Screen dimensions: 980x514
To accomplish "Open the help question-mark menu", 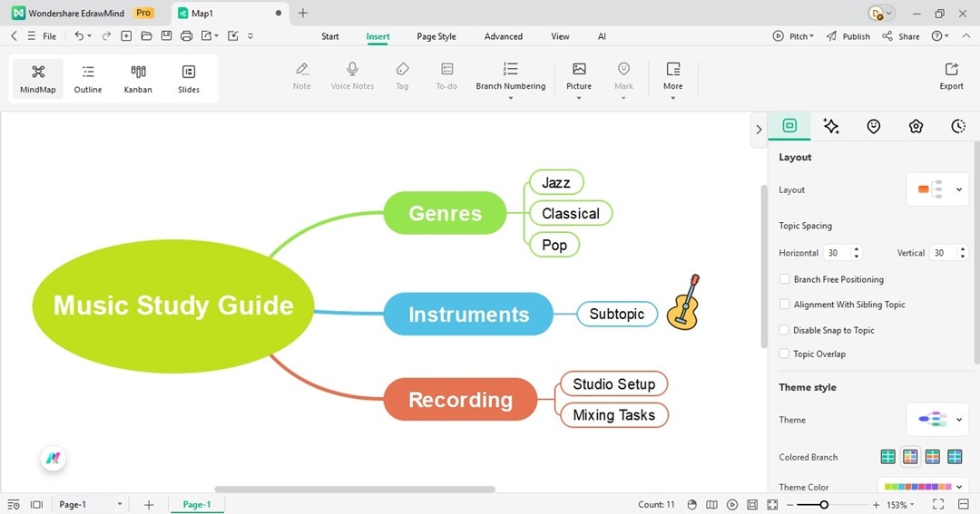I will click(x=939, y=36).
